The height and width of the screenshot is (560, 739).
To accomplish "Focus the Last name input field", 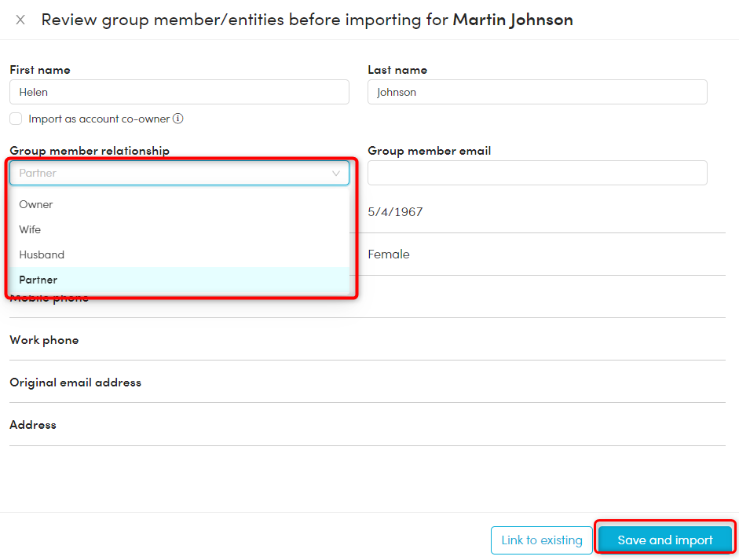I will [x=537, y=92].
